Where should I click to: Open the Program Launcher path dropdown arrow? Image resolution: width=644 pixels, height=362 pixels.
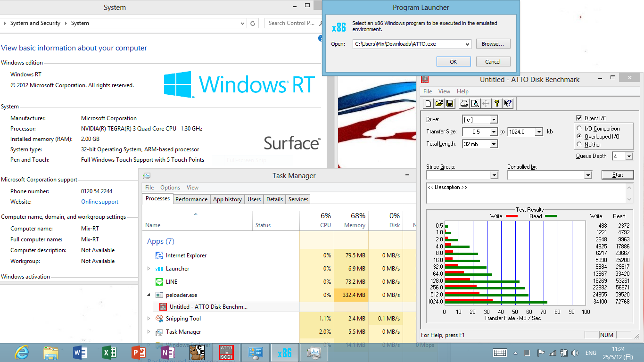[467, 44]
